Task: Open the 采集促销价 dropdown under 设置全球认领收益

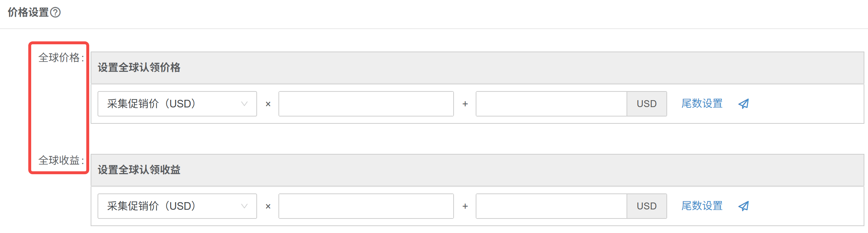Action: point(177,206)
